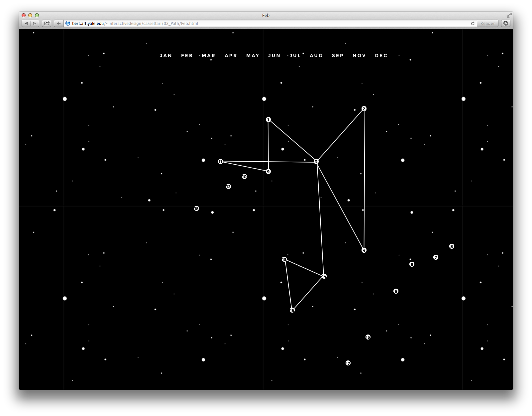Click constellation star number 12

pyautogui.click(x=228, y=187)
